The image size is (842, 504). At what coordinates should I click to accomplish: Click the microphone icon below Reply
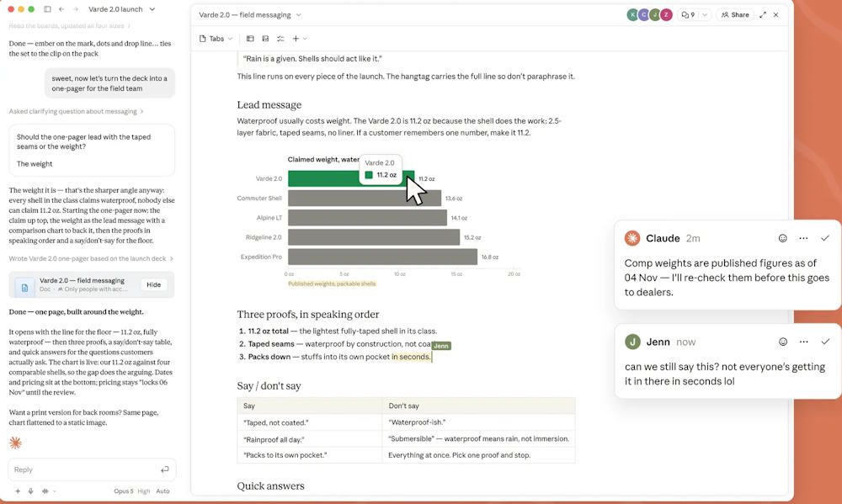coord(30,491)
